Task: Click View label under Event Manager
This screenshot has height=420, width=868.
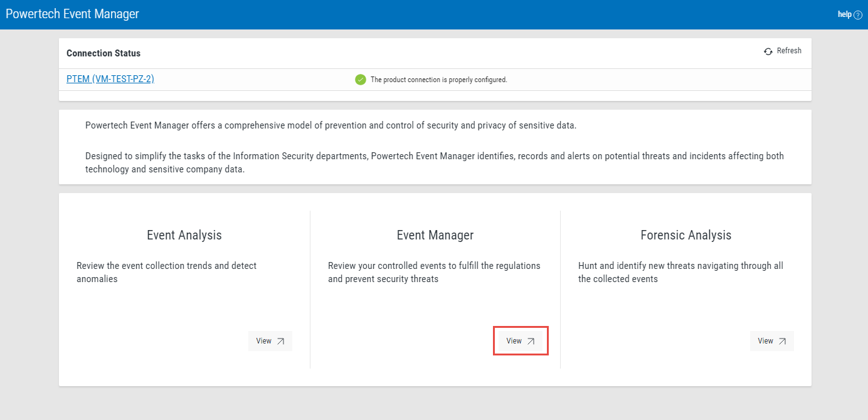Action: point(514,341)
